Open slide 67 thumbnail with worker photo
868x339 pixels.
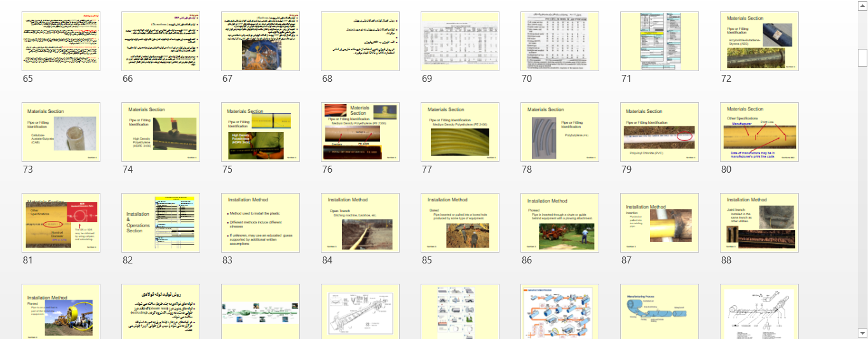261,41
